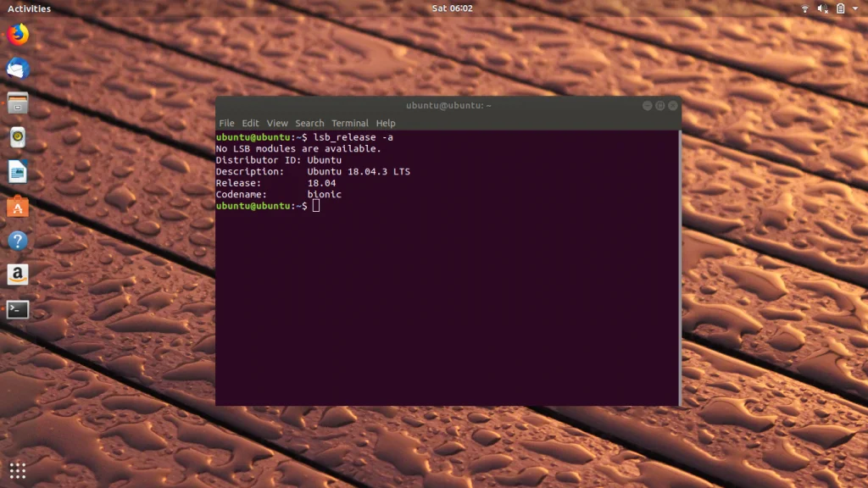Open the Amazon launcher icon

click(x=18, y=275)
